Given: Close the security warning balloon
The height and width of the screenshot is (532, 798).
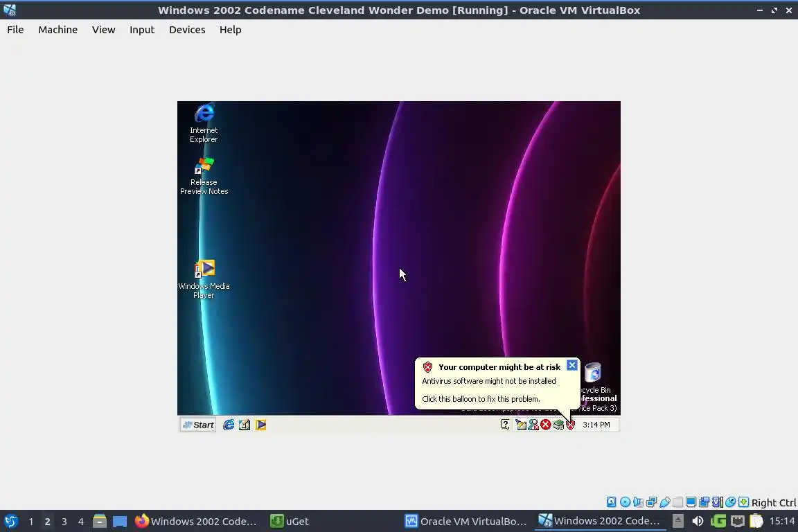Looking at the screenshot, I should [x=572, y=366].
